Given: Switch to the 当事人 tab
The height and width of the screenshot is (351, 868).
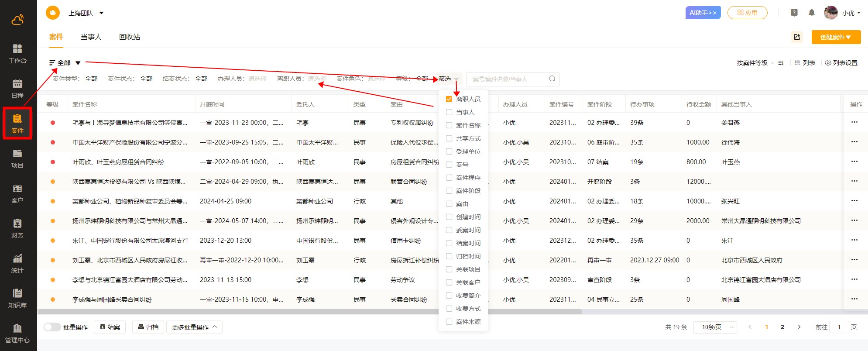Looking at the screenshot, I should click(91, 37).
